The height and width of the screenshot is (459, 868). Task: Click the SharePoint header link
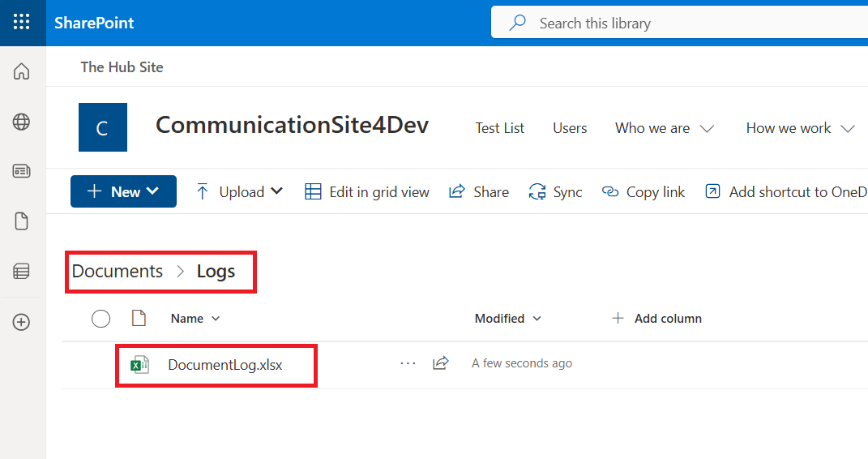[94, 23]
